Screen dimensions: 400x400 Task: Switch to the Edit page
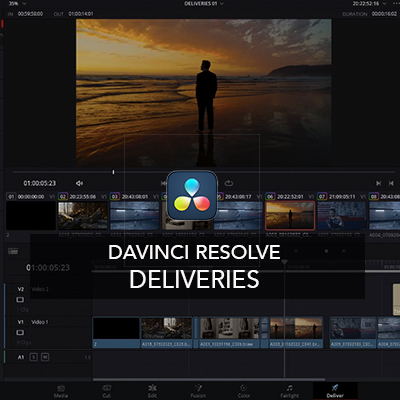[x=152, y=391]
